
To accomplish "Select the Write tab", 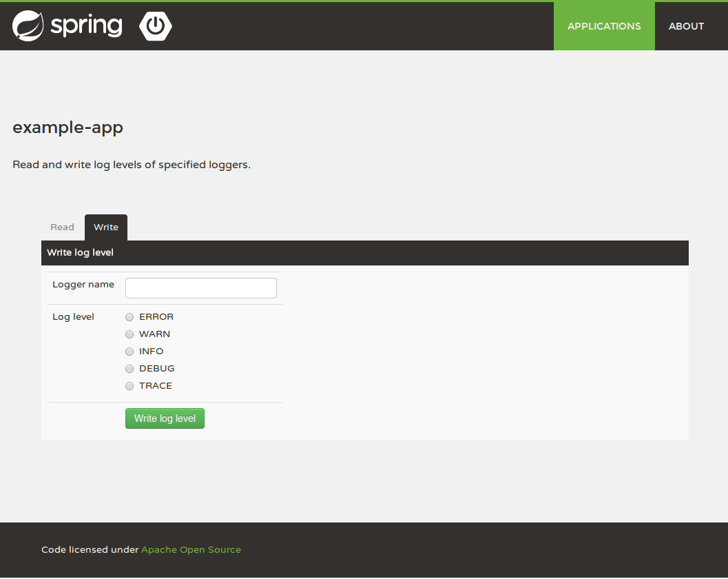I will [x=106, y=227].
